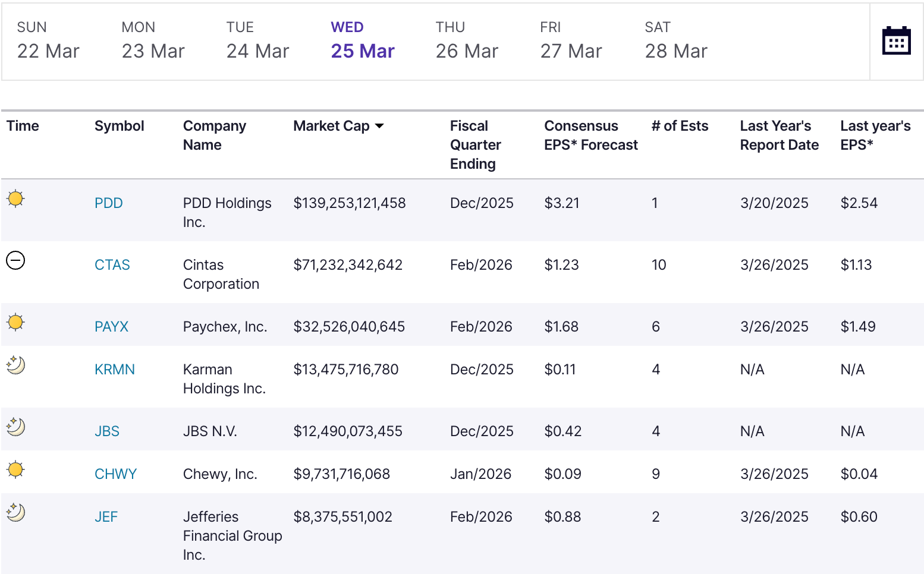Open the PDD symbol link
Image resolution: width=924 pixels, height=574 pixels.
point(109,203)
